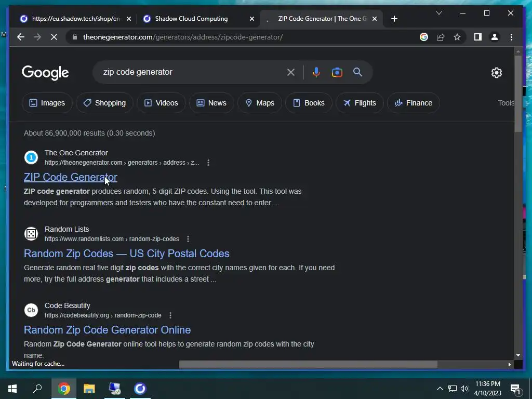The image size is (532, 399).
Task: Close the eu.shadow.tech shop tab
Action: point(129,19)
